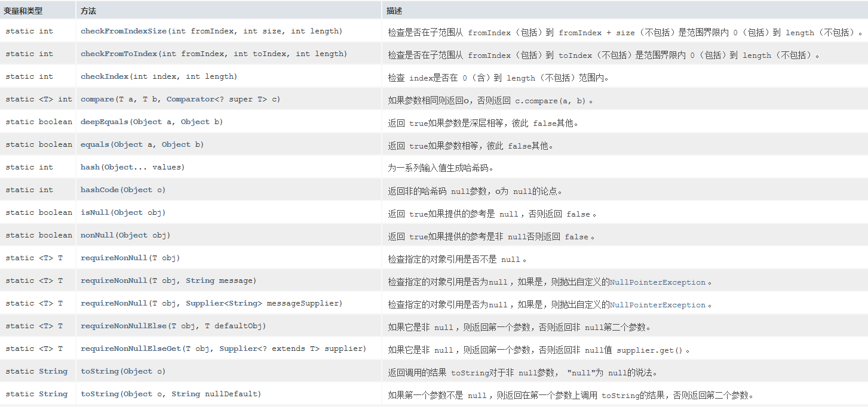Click NullPointerException link in messageSupplier row
Image resolution: width=868 pixels, height=407 pixels.
click(658, 305)
